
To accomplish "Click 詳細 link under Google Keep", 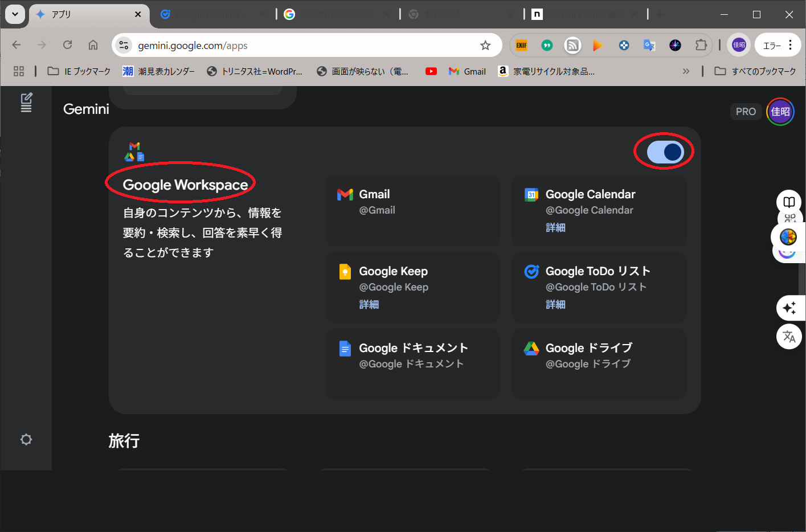I will click(x=369, y=304).
